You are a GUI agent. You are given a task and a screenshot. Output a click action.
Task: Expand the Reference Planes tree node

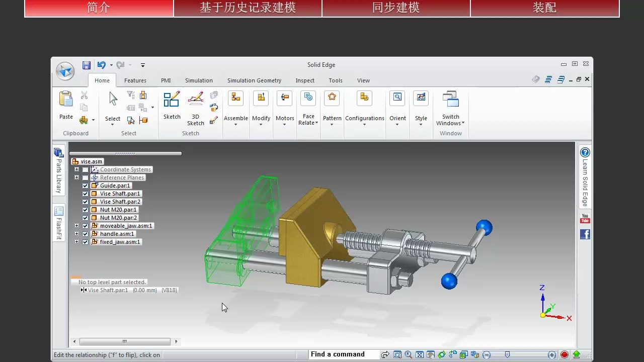point(76,177)
